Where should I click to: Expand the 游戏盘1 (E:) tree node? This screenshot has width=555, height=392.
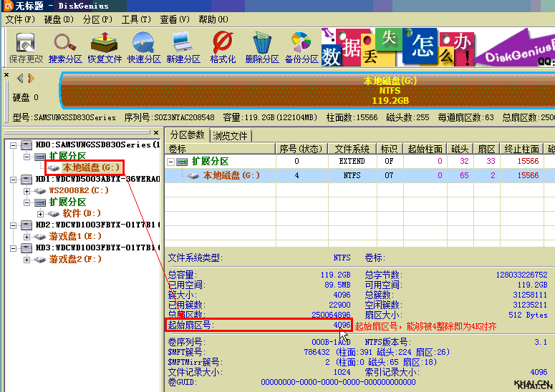point(27,237)
